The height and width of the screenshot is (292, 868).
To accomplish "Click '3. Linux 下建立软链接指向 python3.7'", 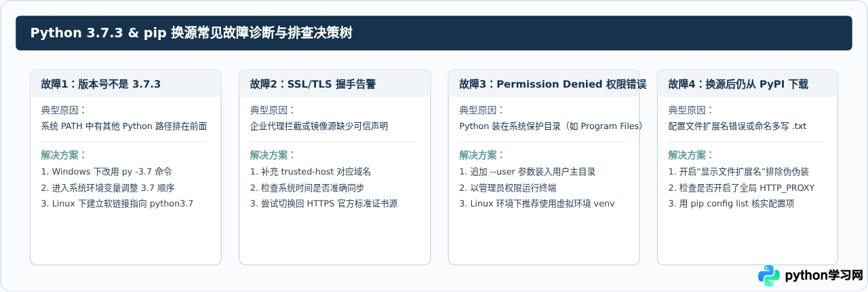I will pyautogui.click(x=117, y=203).
